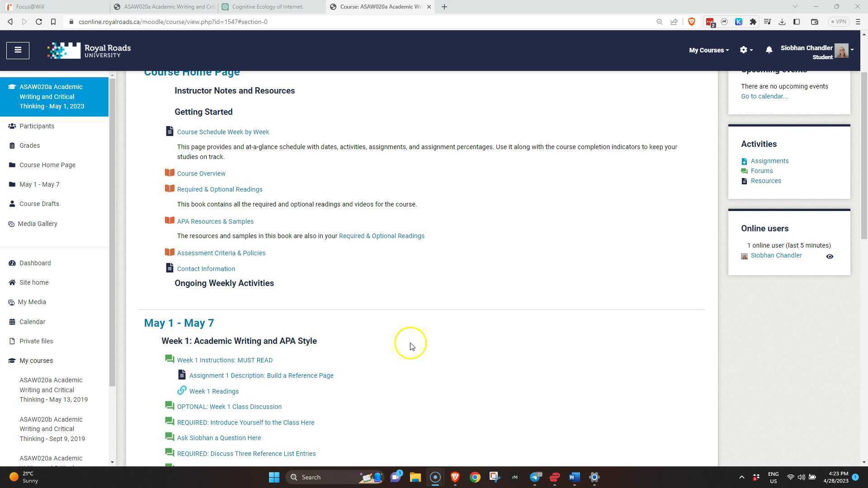Open notifications bell in top bar
868x488 pixels.
tap(769, 50)
